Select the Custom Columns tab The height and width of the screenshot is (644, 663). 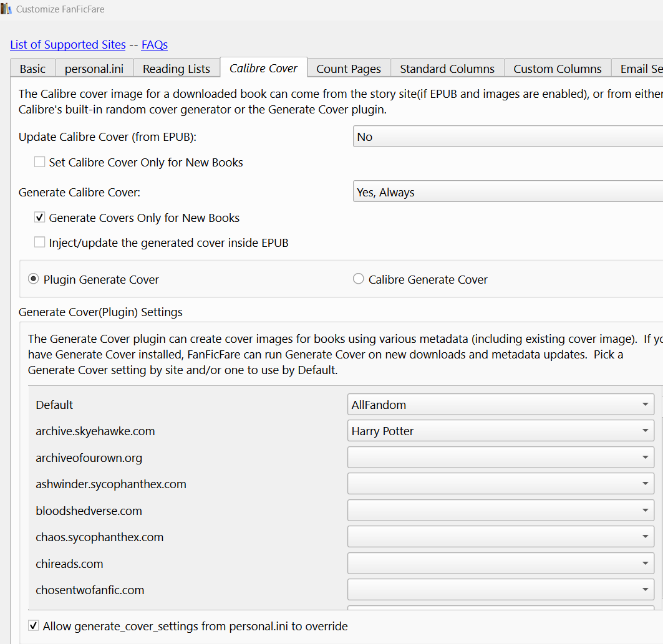pyautogui.click(x=558, y=69)
